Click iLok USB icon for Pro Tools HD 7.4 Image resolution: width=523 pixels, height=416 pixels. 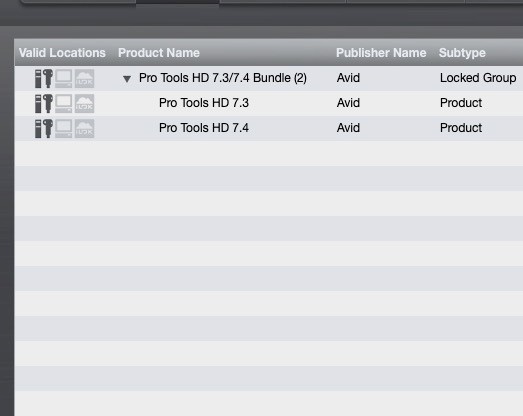tap(44, 128)
